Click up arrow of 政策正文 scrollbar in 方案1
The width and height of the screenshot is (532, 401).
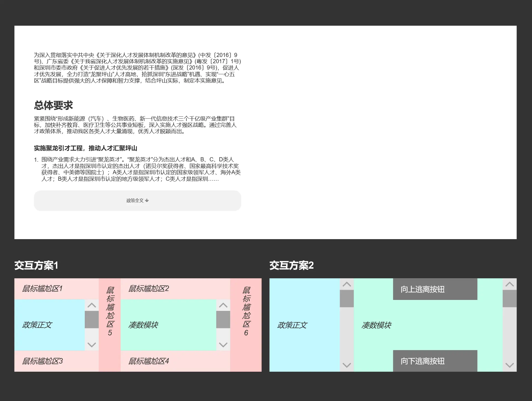(x=92, y=305)
